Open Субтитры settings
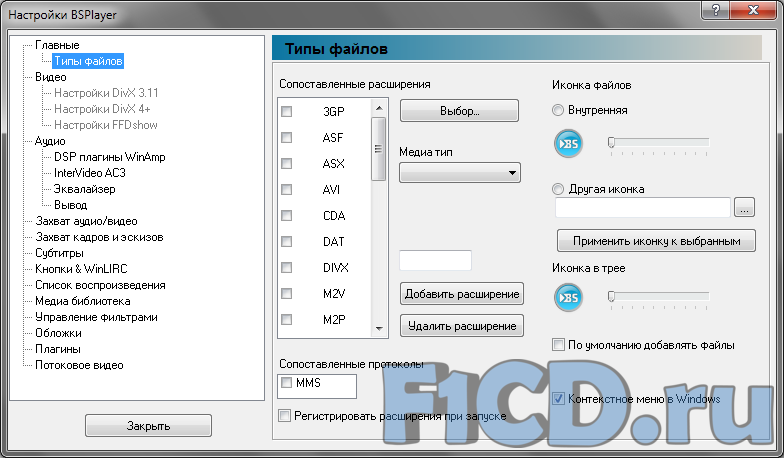This screenshot has height=458, width=784. pos(59,253)
